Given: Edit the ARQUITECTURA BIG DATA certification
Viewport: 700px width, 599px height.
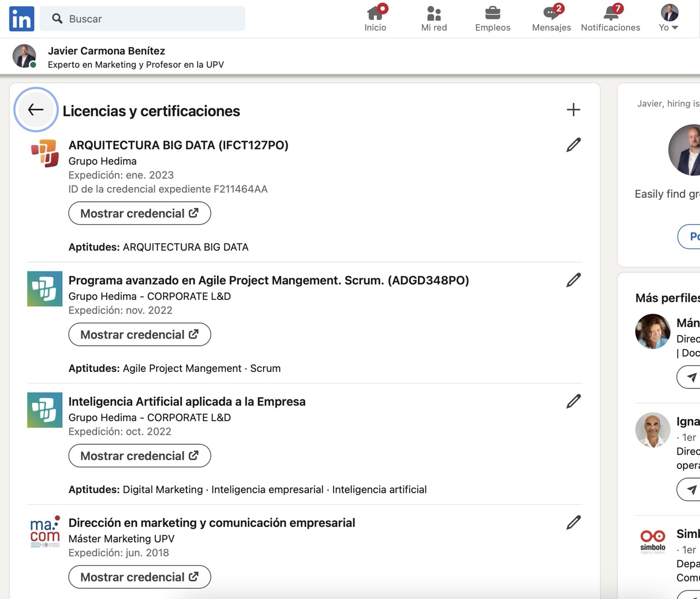Looking at the screenshot, I should tap(574, 145).
